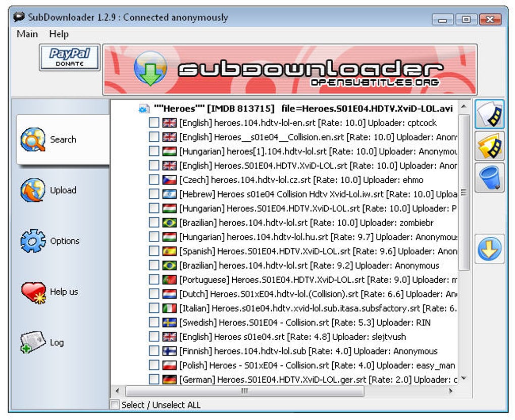The image size is (515, 420).
Task: Tick checkbox for Heroes__s01e04__Collision.en.srt
Action: 153,137
